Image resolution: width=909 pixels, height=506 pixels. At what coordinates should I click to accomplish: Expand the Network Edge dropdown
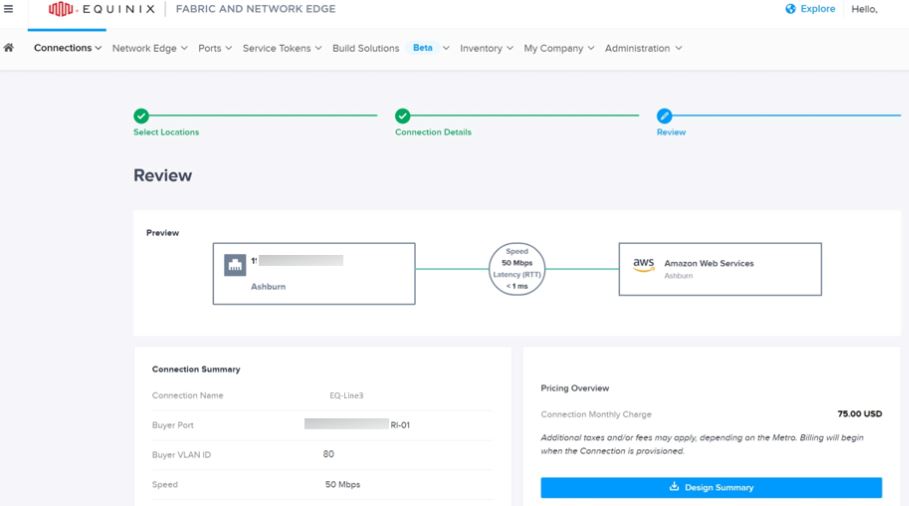point(150,48)
